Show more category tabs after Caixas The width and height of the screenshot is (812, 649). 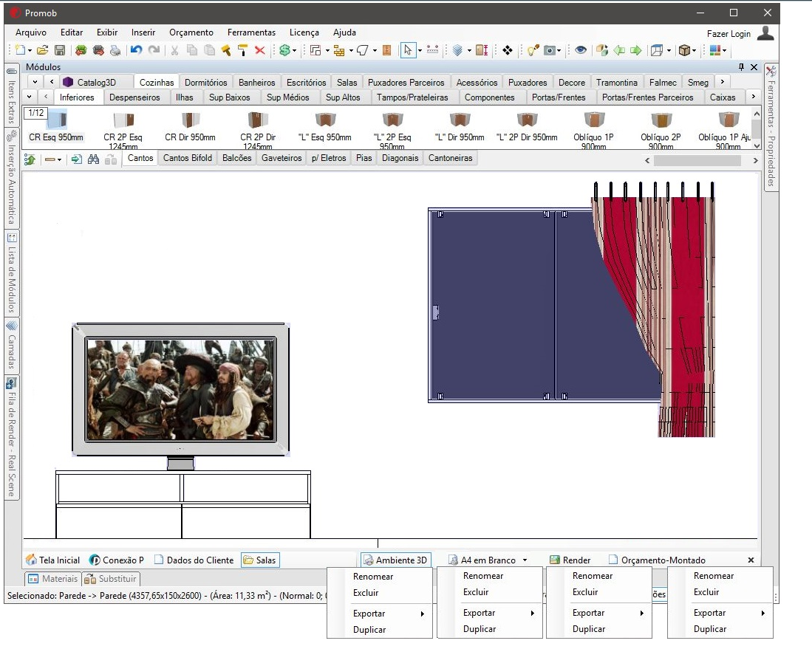[754, 96]
